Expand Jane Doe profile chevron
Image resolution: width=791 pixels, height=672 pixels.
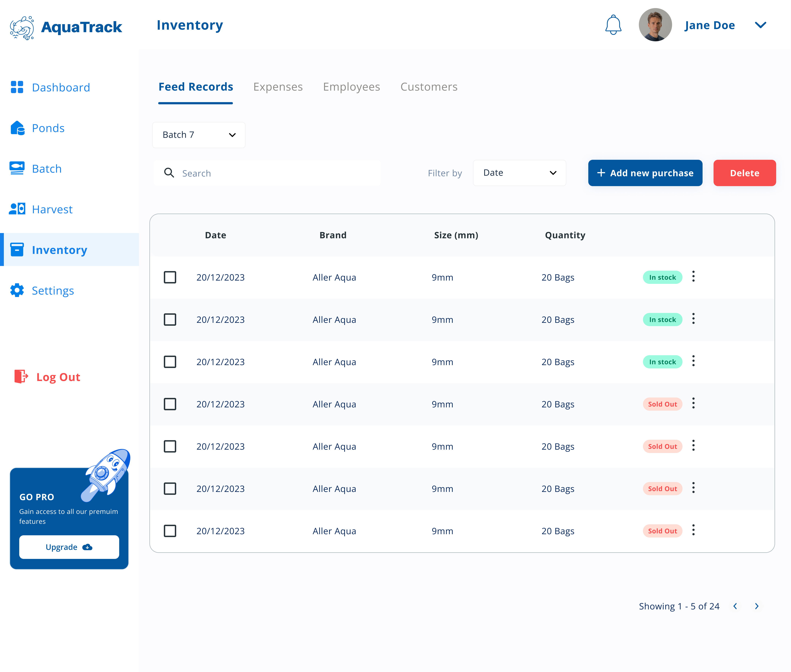[760, 25]
